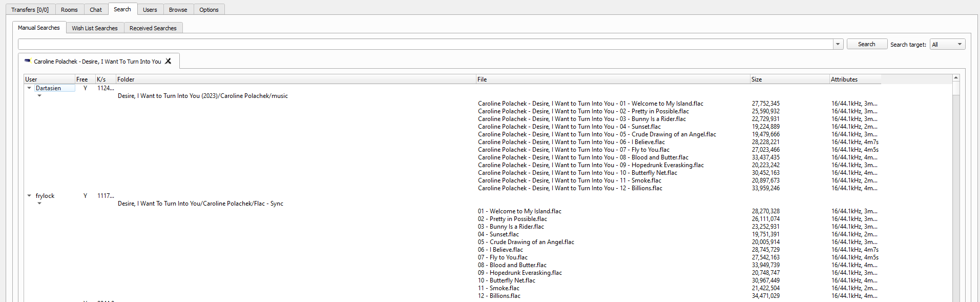Go to the Users tab

click(150, 9)
